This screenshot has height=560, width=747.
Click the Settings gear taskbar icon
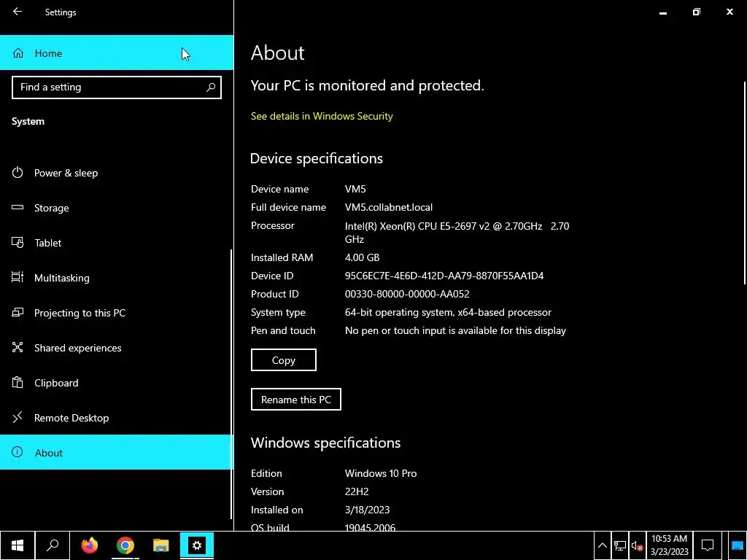click(197, 545)
